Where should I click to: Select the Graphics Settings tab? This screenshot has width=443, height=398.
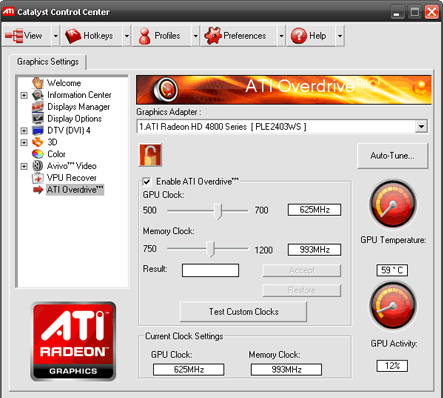click(48, 62)
